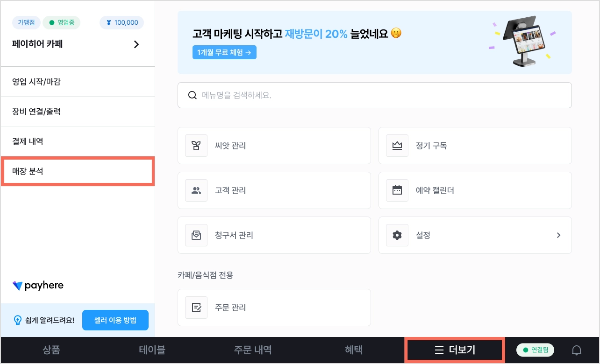The height and width of the screenshot is (364, 600).
Task: Click the lightbulb tip icon
Action: click(18, 320)
